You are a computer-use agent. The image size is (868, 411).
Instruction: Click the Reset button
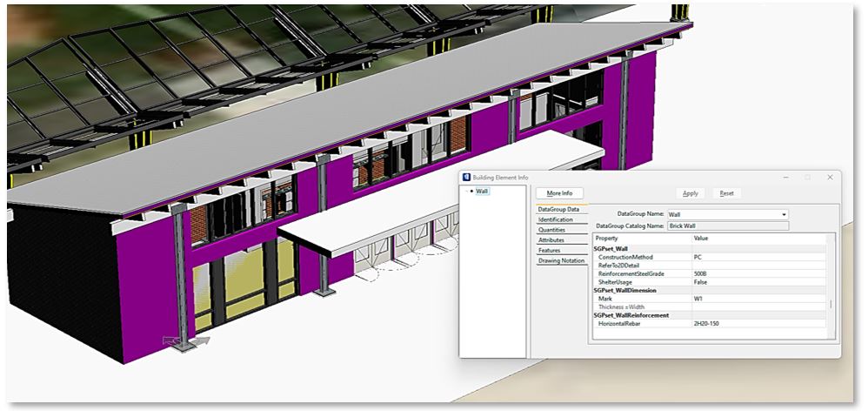pos(727,193)
